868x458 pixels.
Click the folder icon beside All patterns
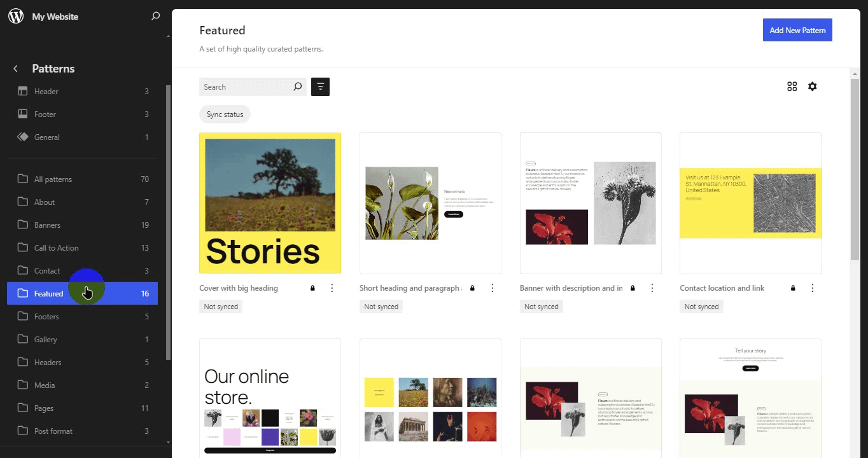click(x=23, y=179)
